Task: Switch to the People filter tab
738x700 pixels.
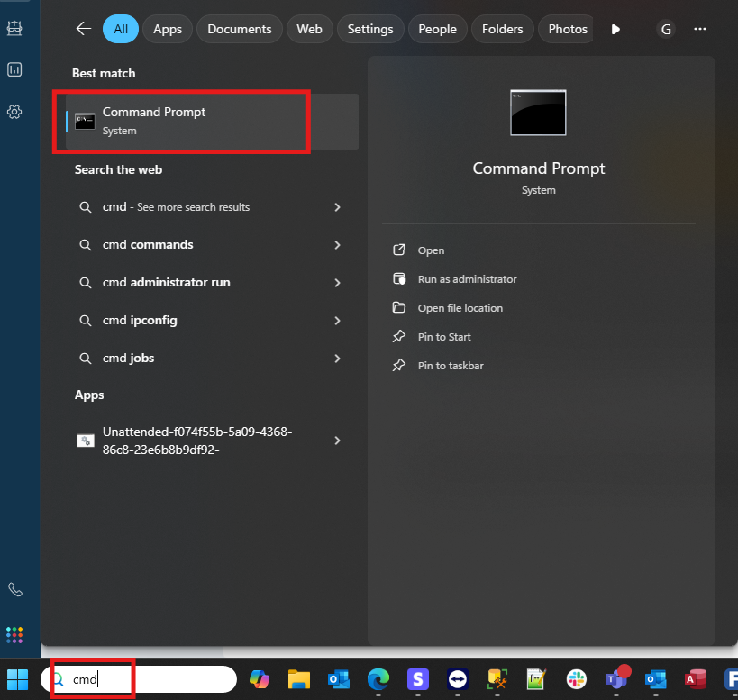Action: point(437,29)
